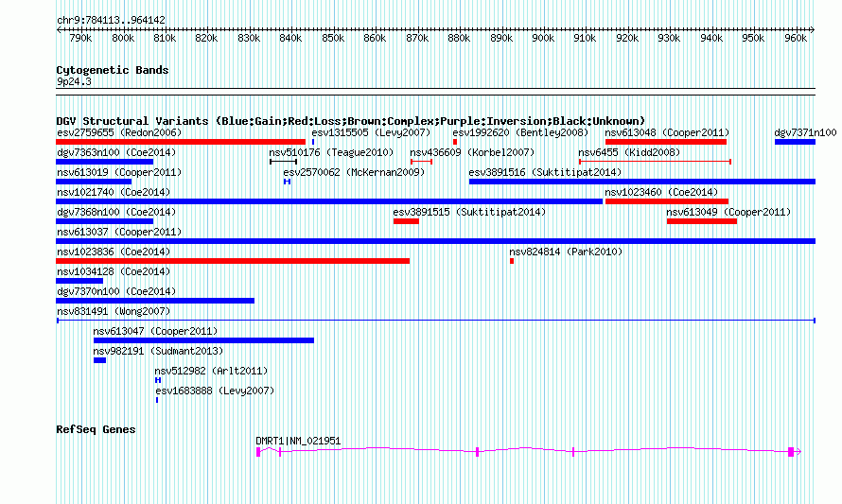Select the first DMRT1 exon block
Screen dimensions: 842x504
[258, 452]
